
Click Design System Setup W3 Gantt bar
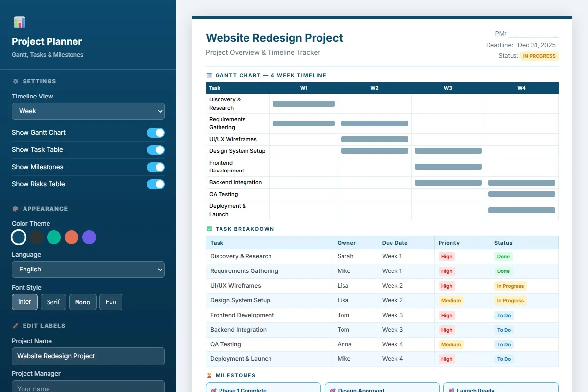(x=448, y=151)
